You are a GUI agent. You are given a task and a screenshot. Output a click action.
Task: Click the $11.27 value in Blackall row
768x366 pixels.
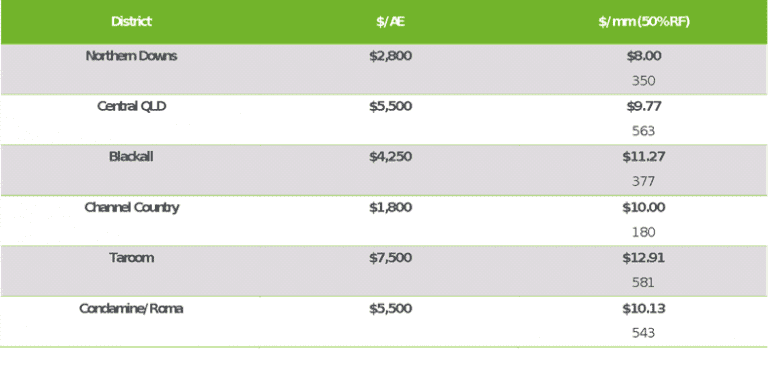pos(644,157)
